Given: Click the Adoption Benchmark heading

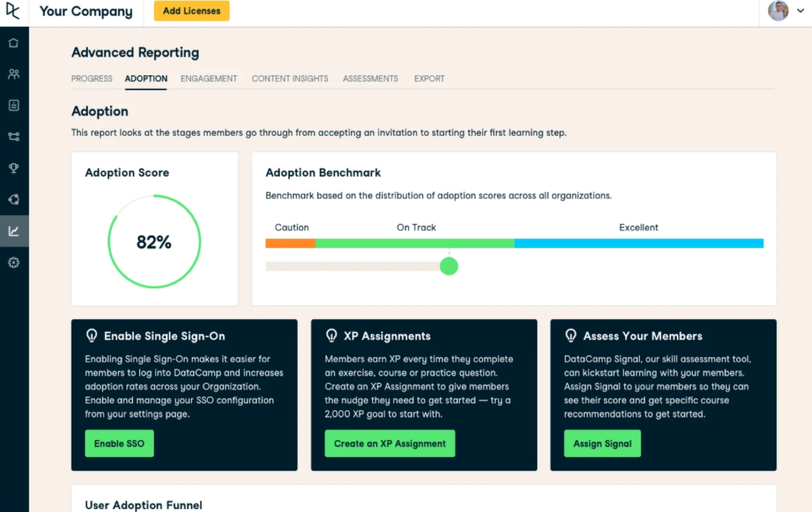Looking at the screenshot, I should pos(323,173).
